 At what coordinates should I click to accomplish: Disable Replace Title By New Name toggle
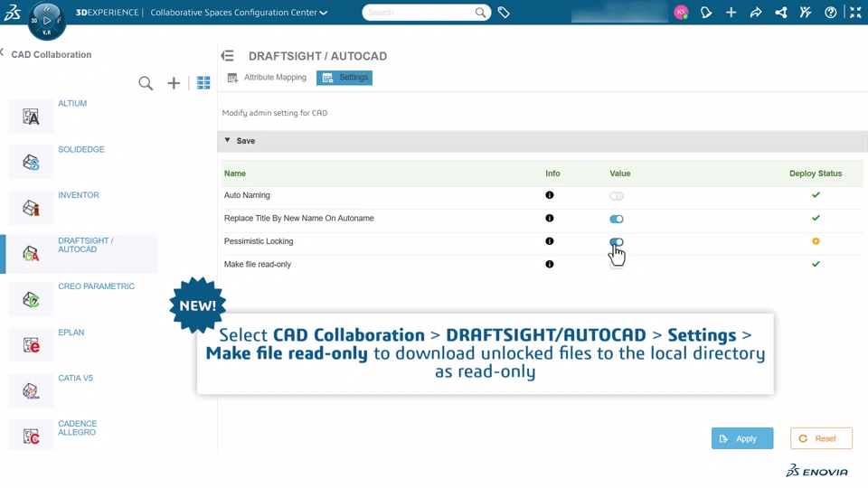click(x=616, y=219)
